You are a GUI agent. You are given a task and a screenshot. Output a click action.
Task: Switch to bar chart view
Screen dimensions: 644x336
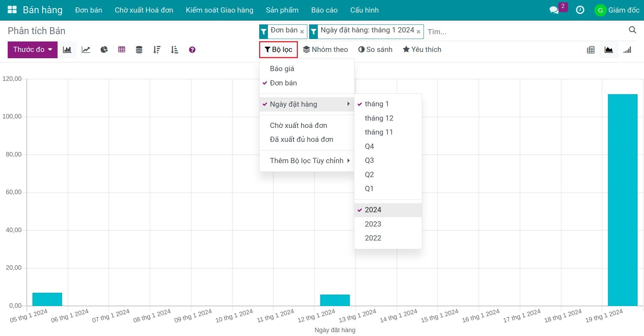(x=67, y=50)
